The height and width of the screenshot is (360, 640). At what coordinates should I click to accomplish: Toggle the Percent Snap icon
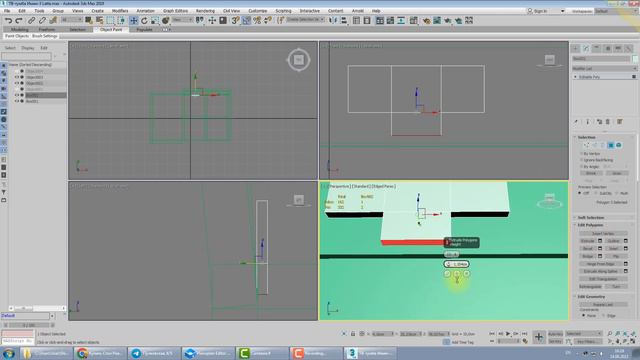click(257, 20)
